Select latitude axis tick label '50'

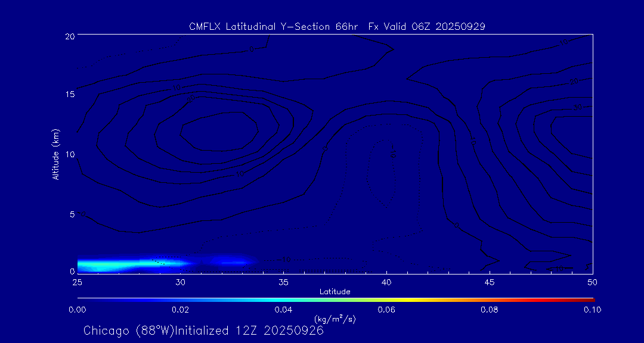(593, 282)
